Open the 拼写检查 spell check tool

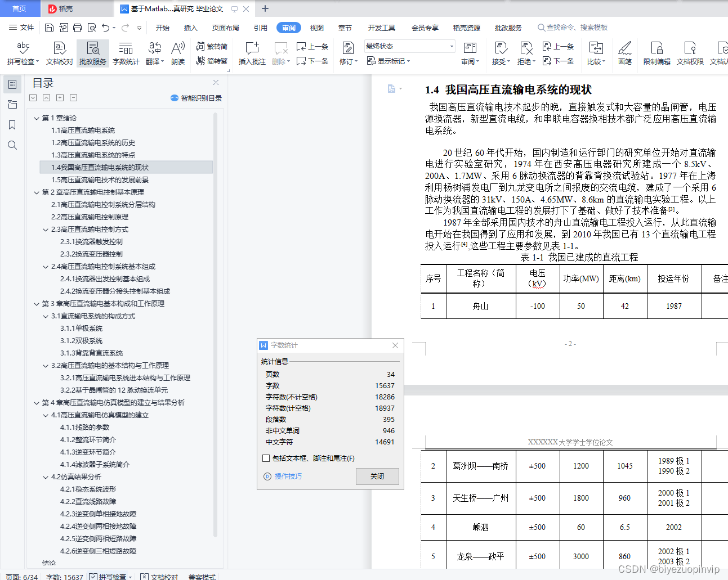click(23, 53)
